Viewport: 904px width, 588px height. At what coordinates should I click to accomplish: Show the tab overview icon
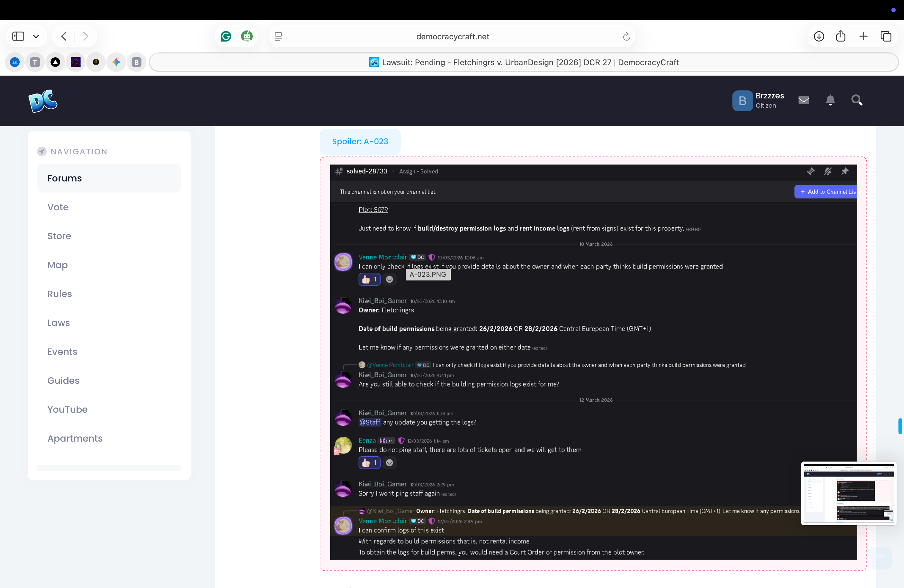(x=886, y=37)
